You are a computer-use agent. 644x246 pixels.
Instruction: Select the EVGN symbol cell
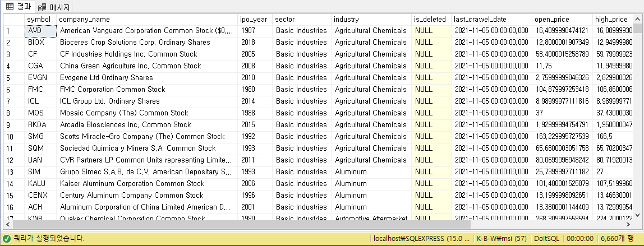[40, 77]
